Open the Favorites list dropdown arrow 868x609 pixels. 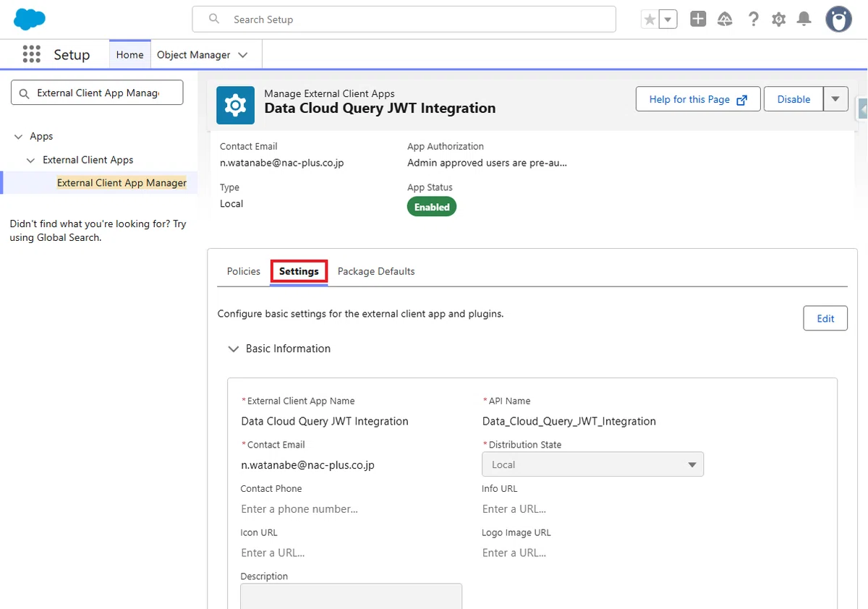[x=668, y=20]
